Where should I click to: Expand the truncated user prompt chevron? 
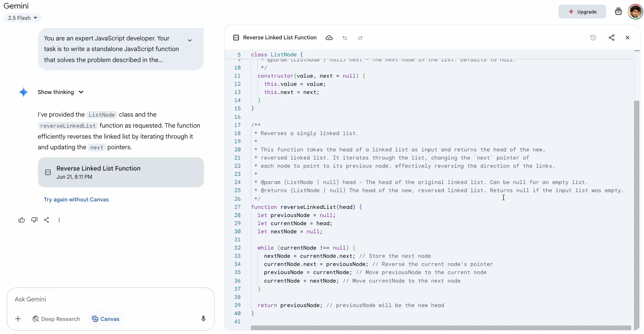point(190,40)
